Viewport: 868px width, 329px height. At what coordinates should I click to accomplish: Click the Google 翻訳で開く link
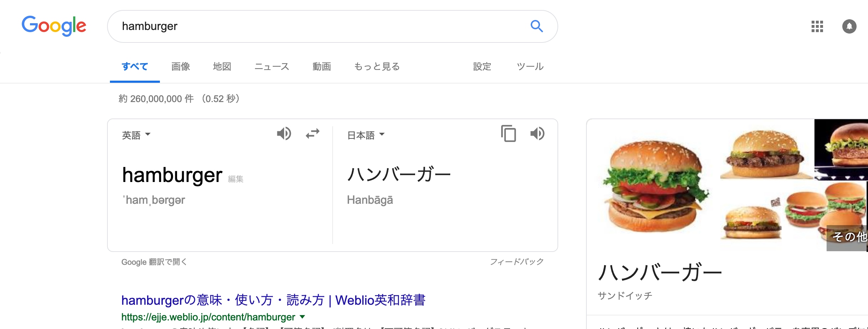pos(154,262)
